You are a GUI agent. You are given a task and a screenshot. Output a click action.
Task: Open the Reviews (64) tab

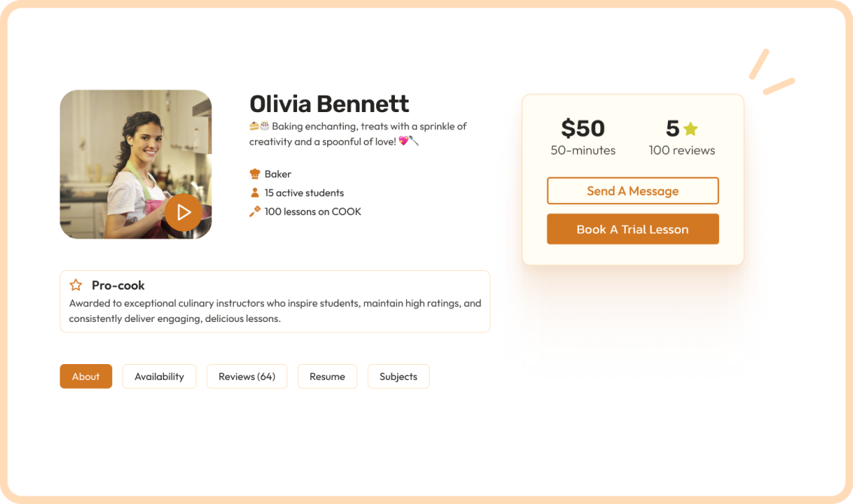click(x=247, y=376)
